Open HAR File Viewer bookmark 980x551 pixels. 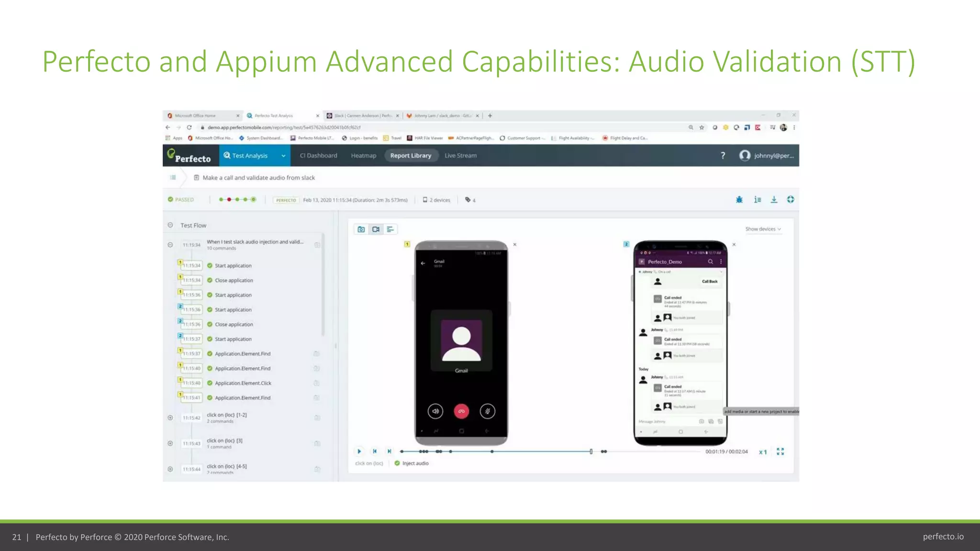425,138
